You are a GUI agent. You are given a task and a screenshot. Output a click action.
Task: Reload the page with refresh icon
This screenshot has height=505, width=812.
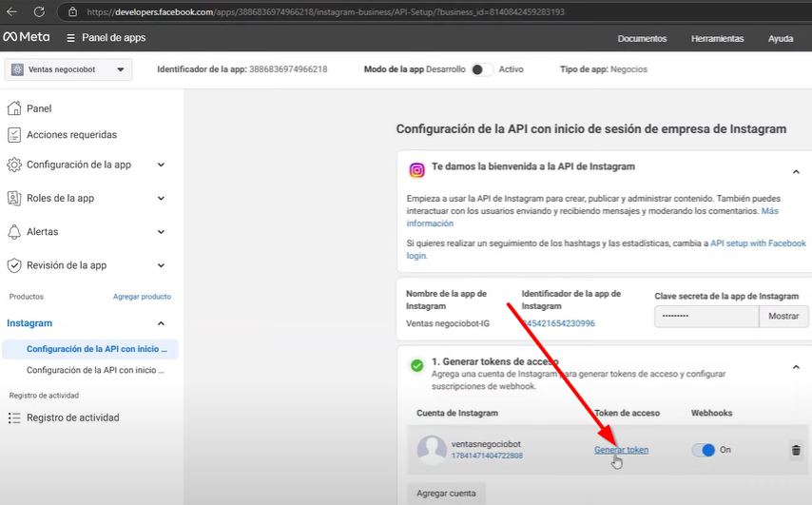39,11
